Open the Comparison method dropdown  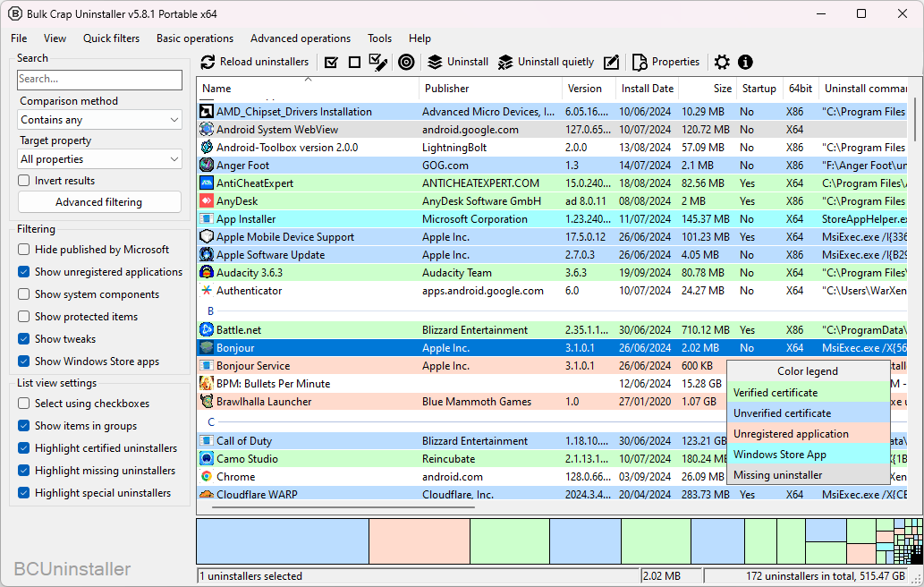(x=100, y=120)
